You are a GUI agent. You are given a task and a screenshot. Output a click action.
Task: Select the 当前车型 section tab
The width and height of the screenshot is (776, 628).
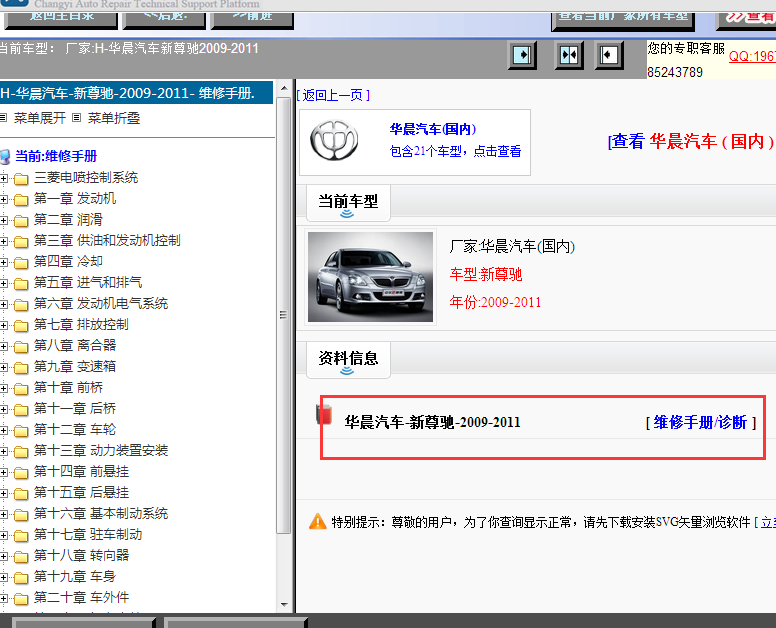tap(348, 202)
